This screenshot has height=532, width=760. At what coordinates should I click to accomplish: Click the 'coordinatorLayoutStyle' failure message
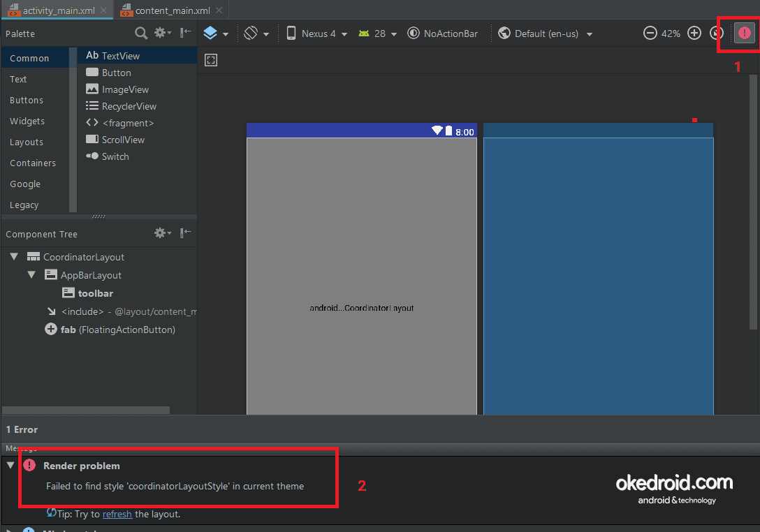tap(175, 486)
